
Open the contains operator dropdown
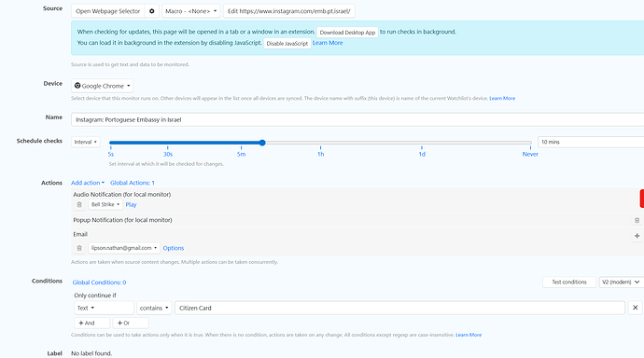[x=154, y=308]
